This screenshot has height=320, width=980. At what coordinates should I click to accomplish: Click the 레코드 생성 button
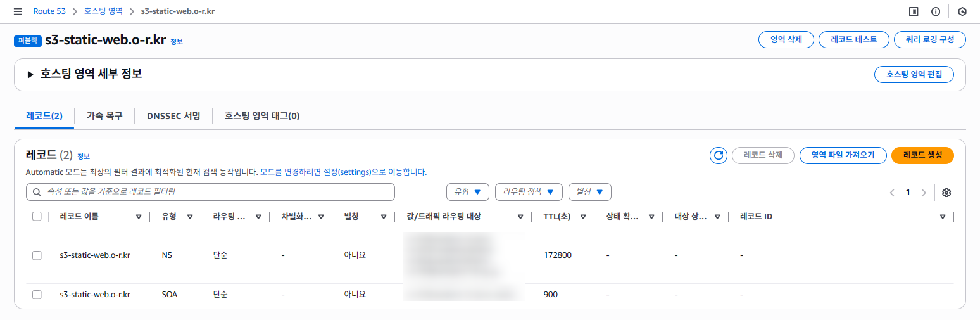point(922,155)
